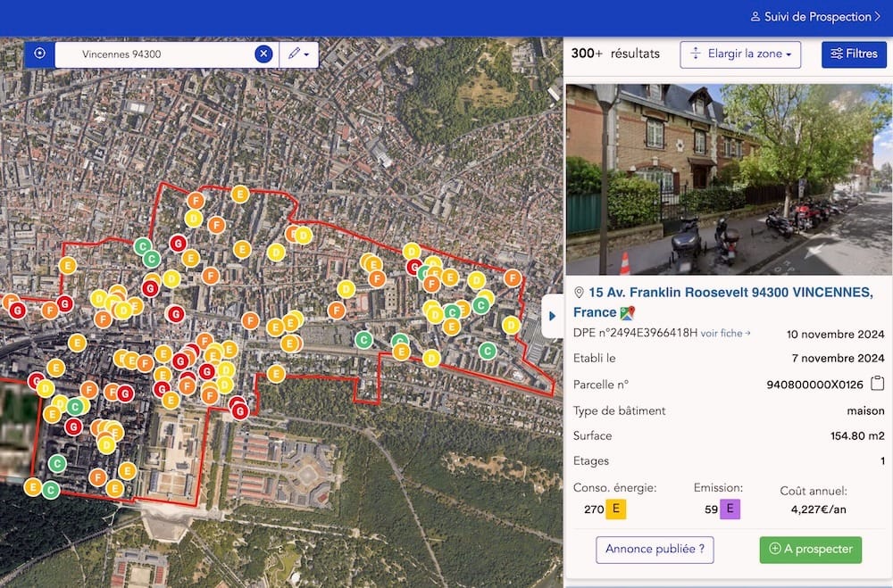
Task: Clear the Vincennes 94300 search text
Action: 263,54
